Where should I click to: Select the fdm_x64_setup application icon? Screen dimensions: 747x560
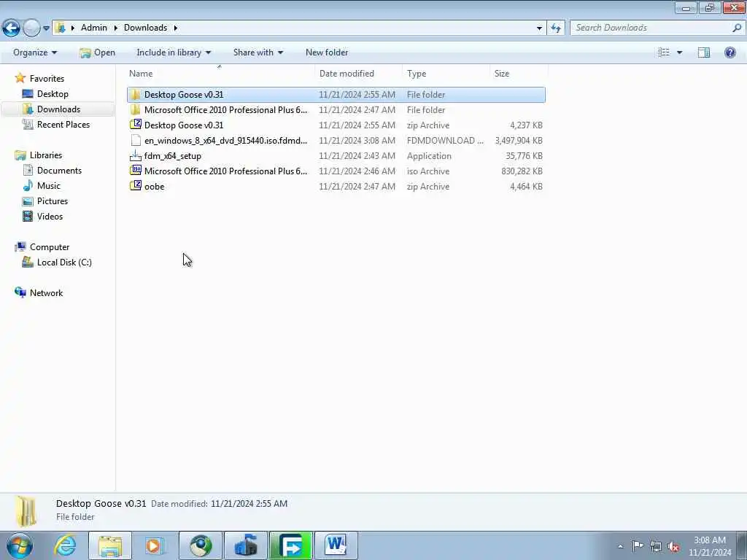135,156
